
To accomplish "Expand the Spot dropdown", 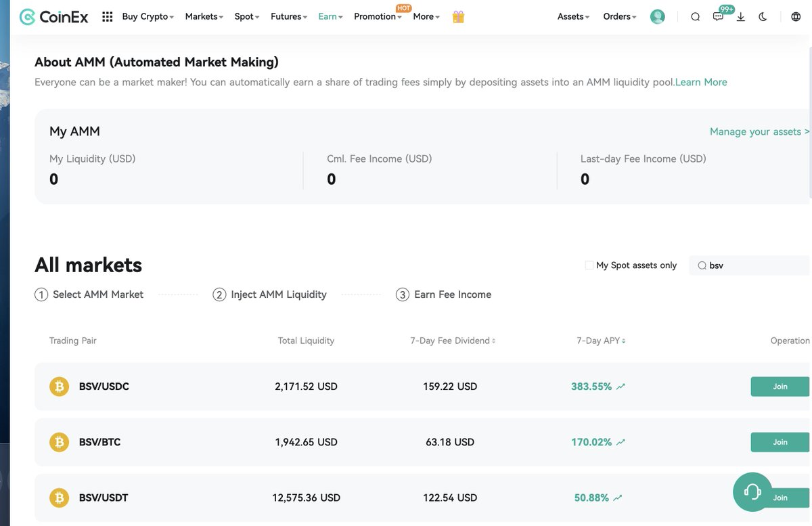I will pyautogui.click(x=247, y=17).
